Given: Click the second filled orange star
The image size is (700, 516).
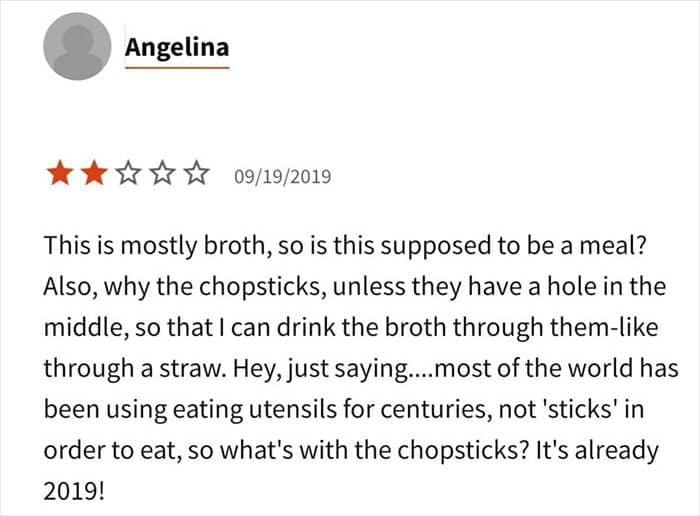Looking at the screenshot, I should click(94, 176).
